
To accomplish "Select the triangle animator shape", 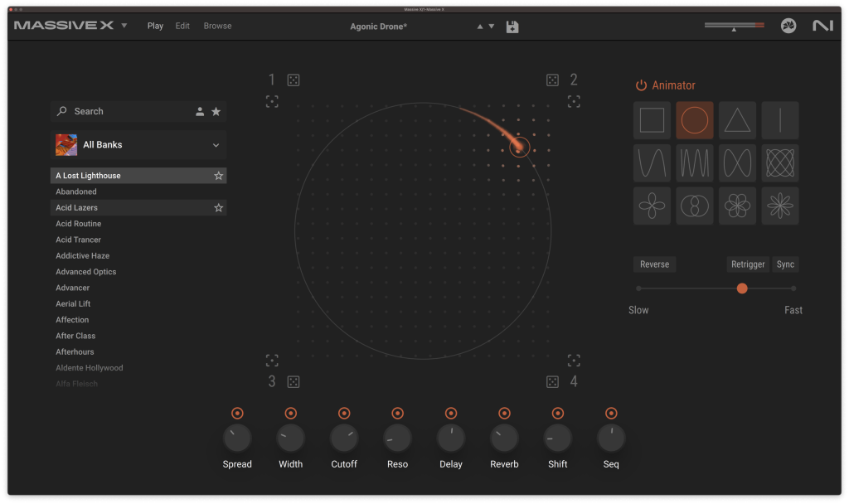I will pos(737,119).
